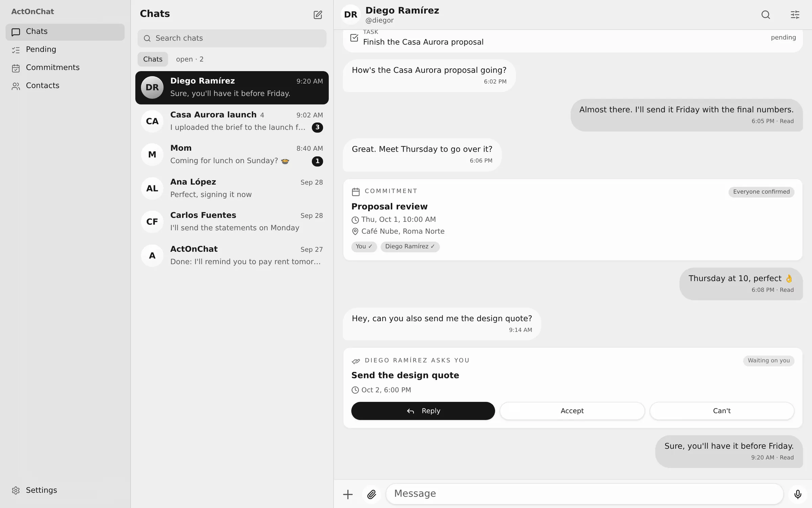Select the Chats filter tab
The image size is (812, 508).
[153, 59]
